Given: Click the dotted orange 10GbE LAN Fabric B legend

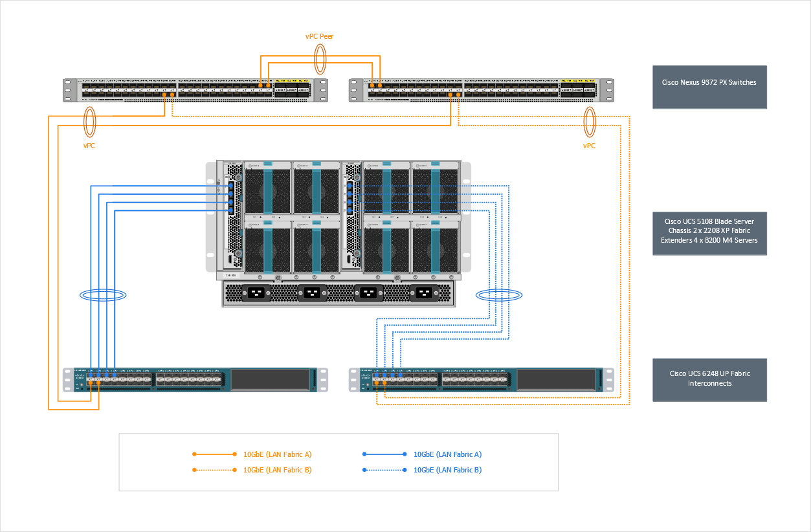Looking at the screenshot, I should pyautogui.click(x=252, y=470).
